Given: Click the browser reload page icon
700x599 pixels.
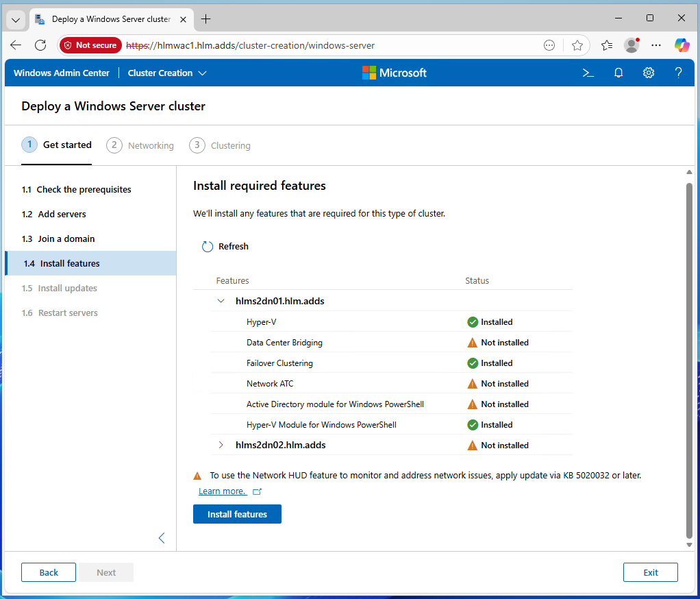Looking at the screenshot, I should pos(40,45).
